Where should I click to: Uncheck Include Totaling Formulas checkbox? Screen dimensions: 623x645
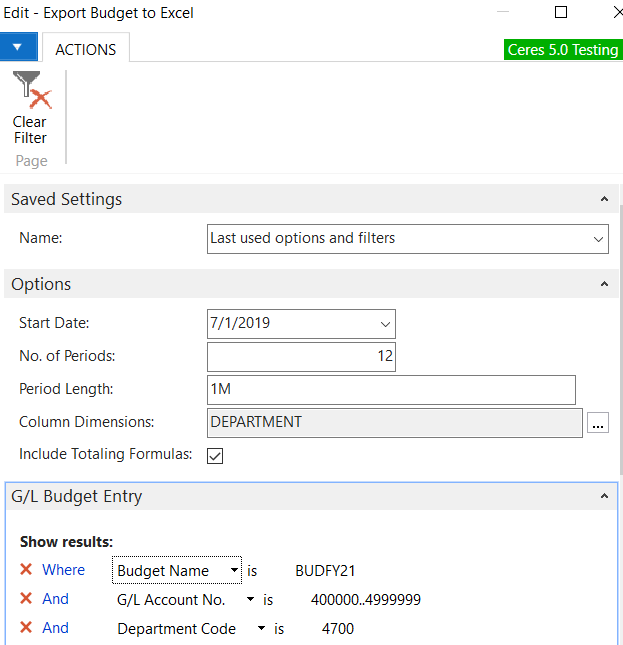click(215, 455)
